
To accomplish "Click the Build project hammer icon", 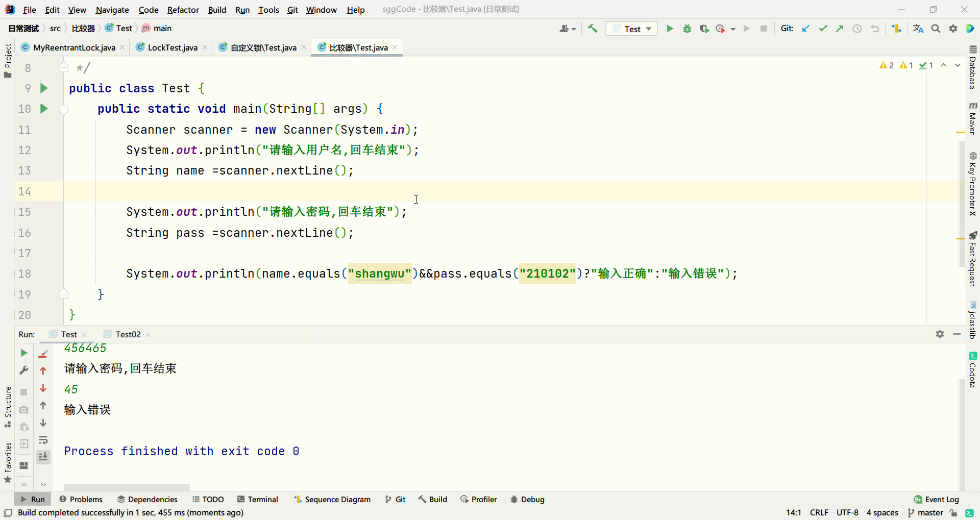I will point(593,29).
